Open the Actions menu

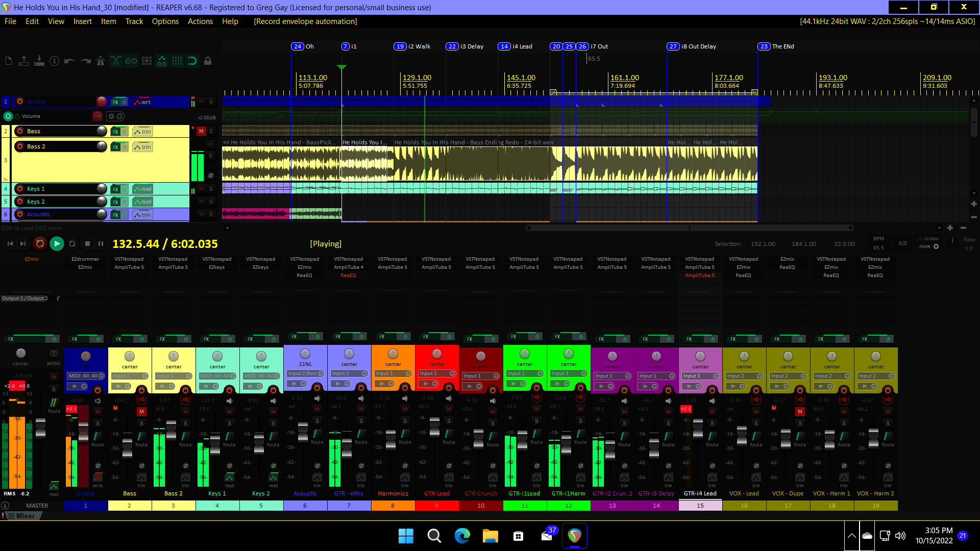(200, 21)
